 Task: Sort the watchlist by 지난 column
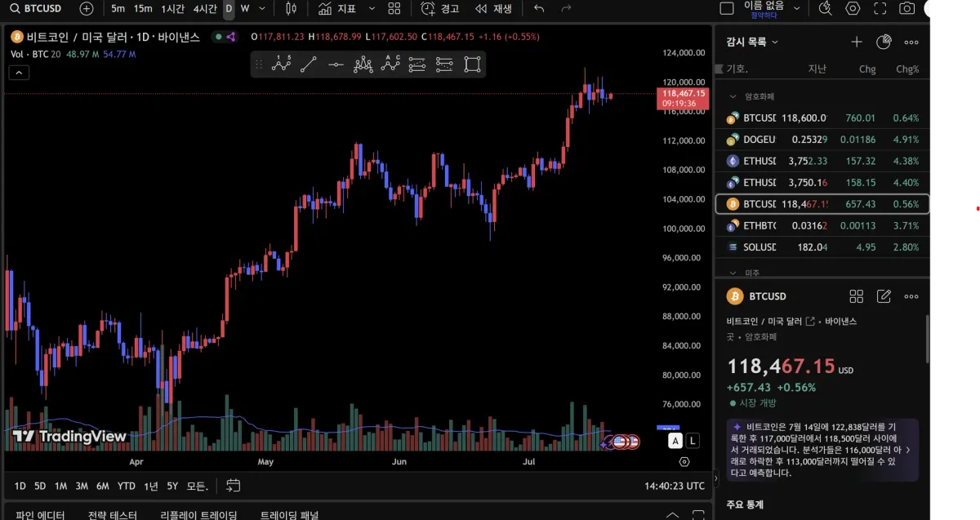(x=817, y=69)
